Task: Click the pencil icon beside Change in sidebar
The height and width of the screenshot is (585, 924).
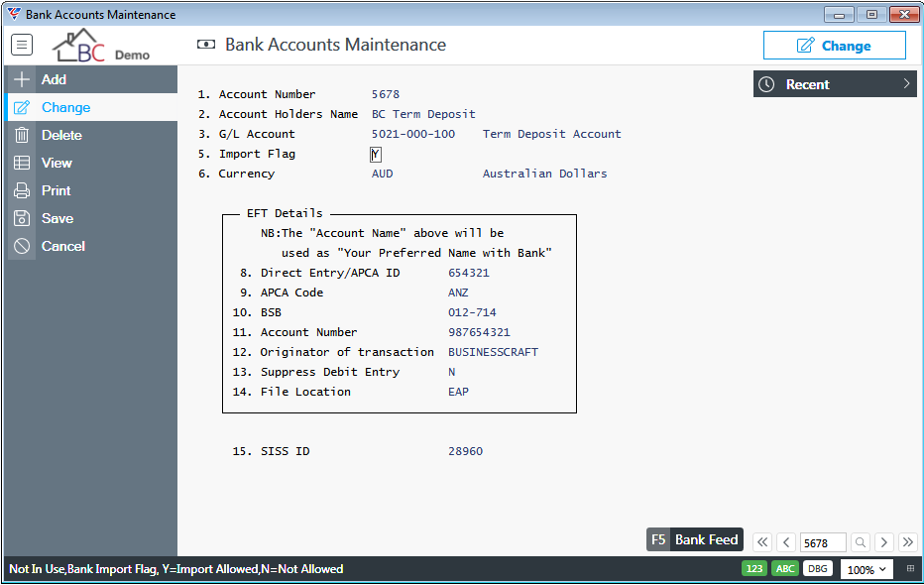Action: point(22,107)
